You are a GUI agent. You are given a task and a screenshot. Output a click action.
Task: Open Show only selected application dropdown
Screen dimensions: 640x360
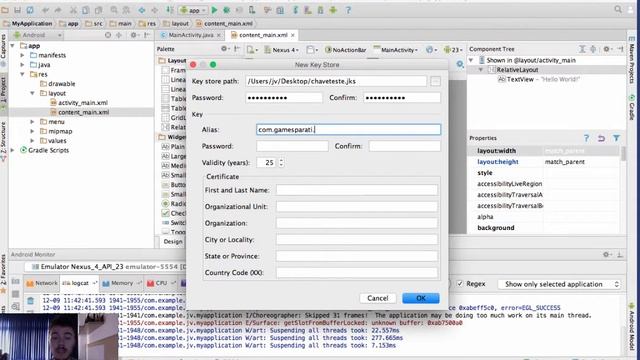pyautogui.click(x=559, y=284)
